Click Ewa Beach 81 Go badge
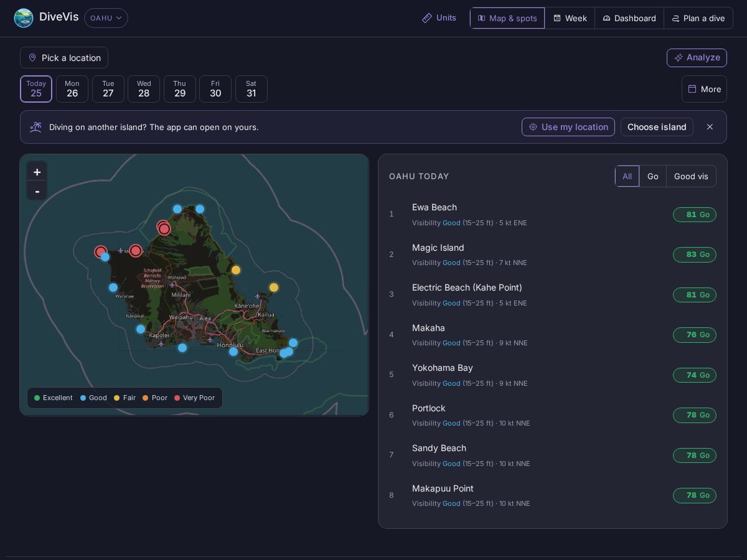Screen dimensions: 747x560 point(695,215)
